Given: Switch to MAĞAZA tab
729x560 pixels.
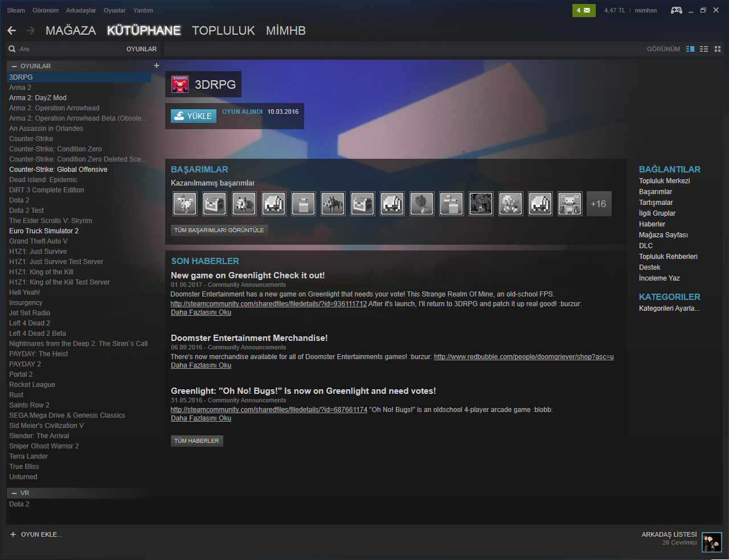Looking at the screenshot, I should pyautogui.click(x=71, y=31).
